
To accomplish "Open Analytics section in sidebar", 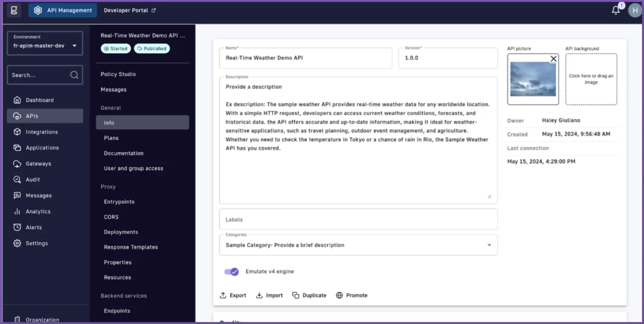I will click(38, 211).
